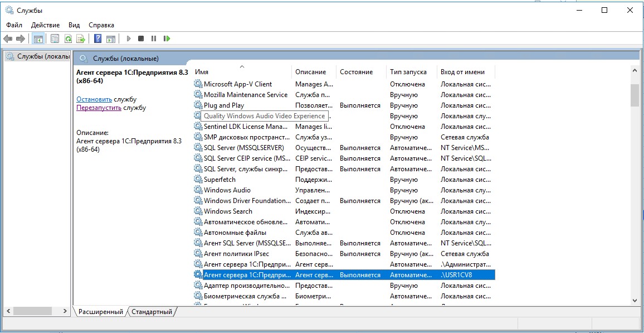Click gear icon of Plug and Play
Image resolution: width=644 pixels, height=333 pixels.
[198, 105]
